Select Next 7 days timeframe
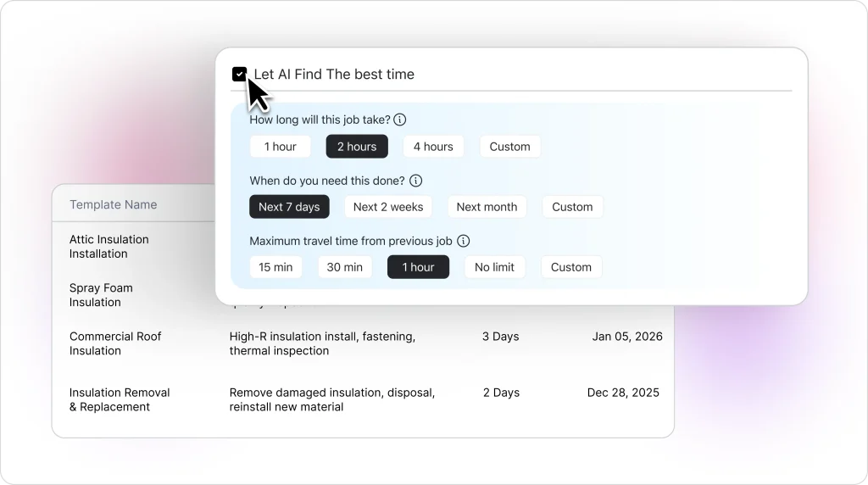Image resolution: width=868 pixels, height=485 pixels. point(290,207)
